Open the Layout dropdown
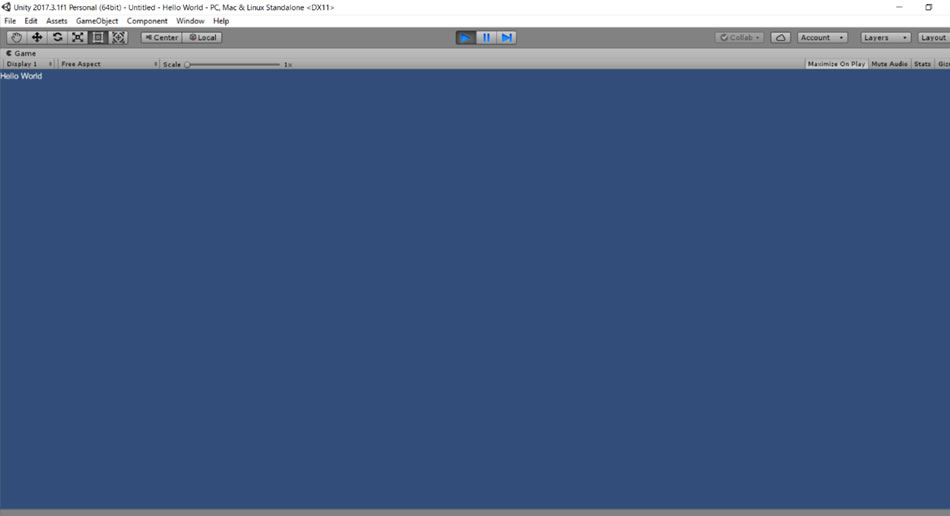Image resolution: width=950 pixels, height=516 pixels. point(934,38)
